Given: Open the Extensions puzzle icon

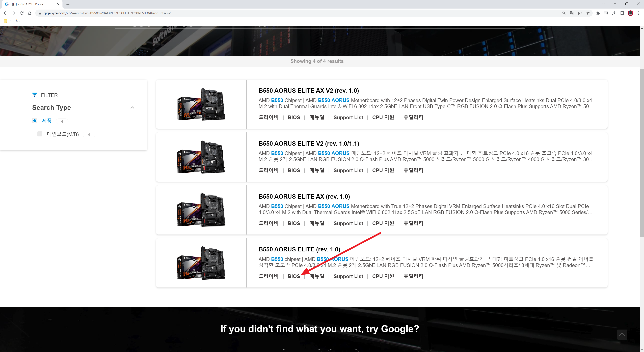Looking at the screenshot, I should 598,13.
